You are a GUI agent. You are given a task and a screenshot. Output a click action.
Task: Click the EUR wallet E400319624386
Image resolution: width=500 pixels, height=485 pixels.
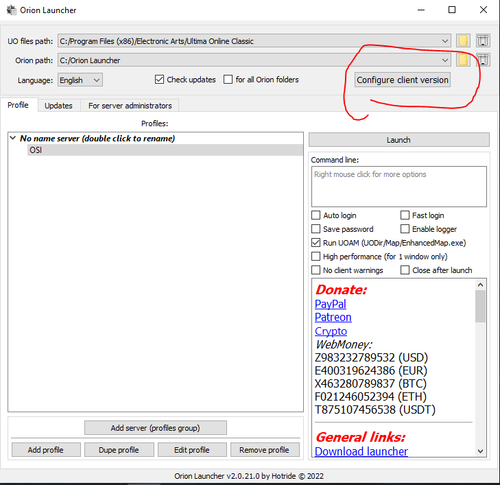pyautogui.click(x=371, y=371)
